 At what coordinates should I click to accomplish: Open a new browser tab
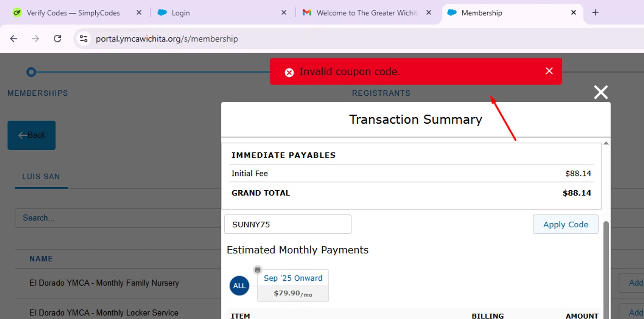point(595,13)
